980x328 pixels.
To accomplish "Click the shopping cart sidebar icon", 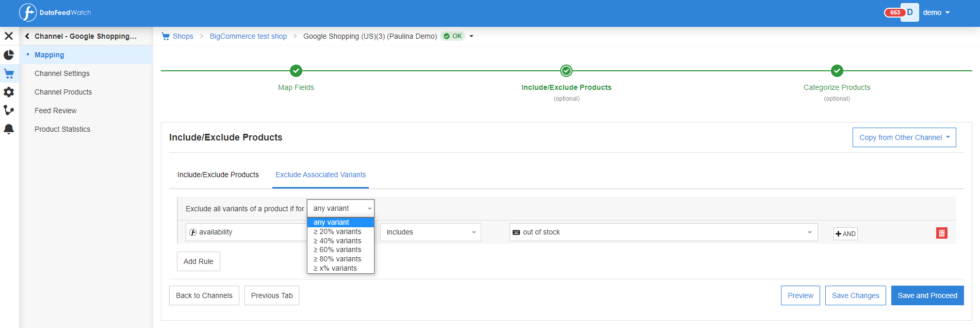I will (x=9, y=73).
